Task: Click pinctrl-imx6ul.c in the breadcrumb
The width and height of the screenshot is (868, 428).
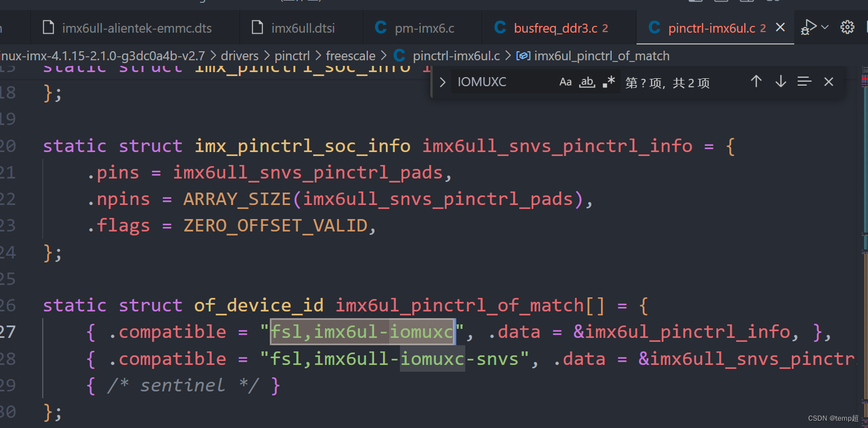Action: (456, 56)
